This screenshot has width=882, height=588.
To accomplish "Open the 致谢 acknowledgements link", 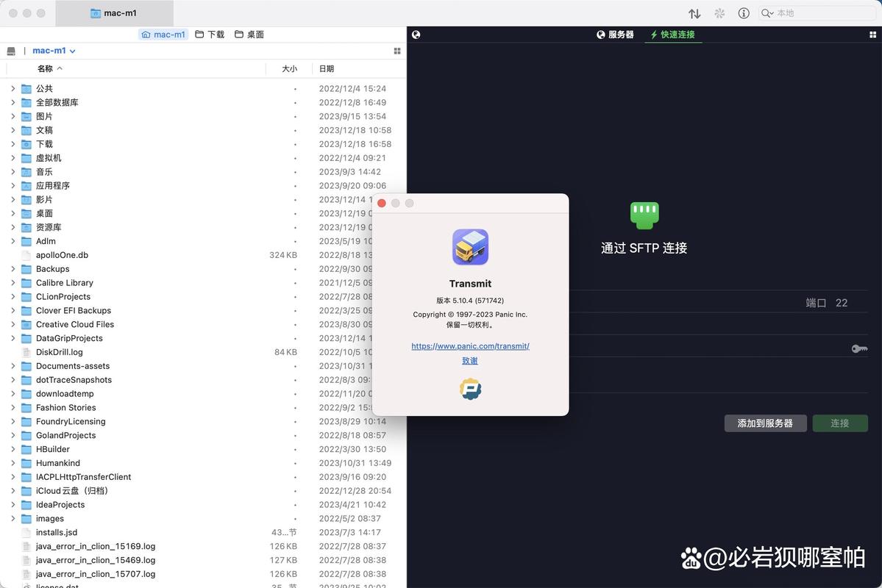I will [x=470, y=361].
